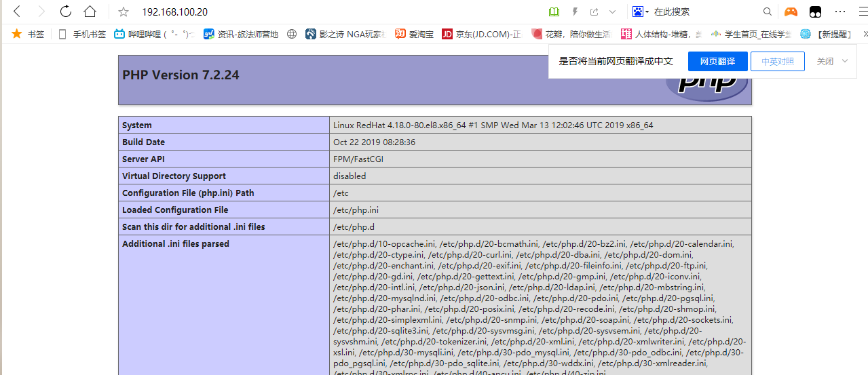Enable reading mode via green book icon
The image size is (868, 375).
(x=554, y=12)
